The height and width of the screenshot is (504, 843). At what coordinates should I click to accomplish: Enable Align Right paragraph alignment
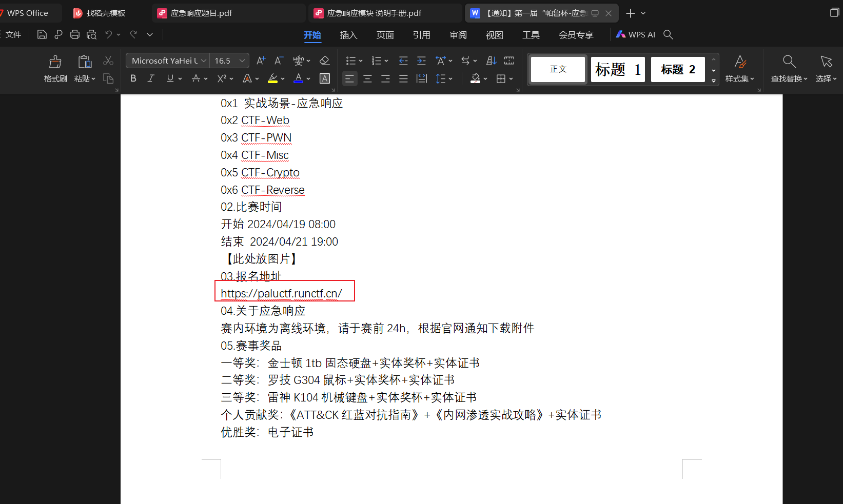385,78
